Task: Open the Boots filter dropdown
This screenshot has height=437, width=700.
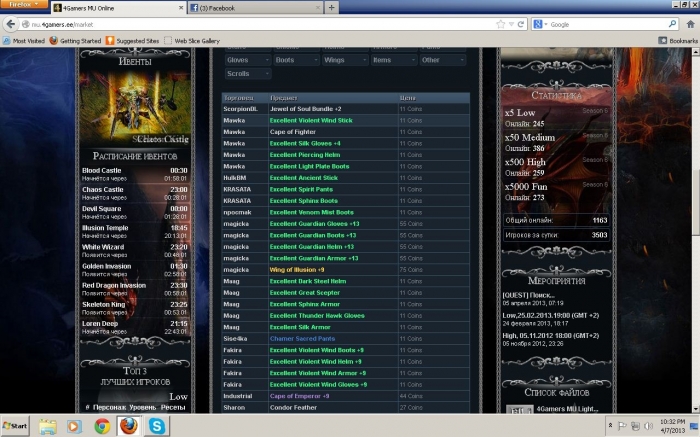Action: pyautogui.click(x=295, y=60)
